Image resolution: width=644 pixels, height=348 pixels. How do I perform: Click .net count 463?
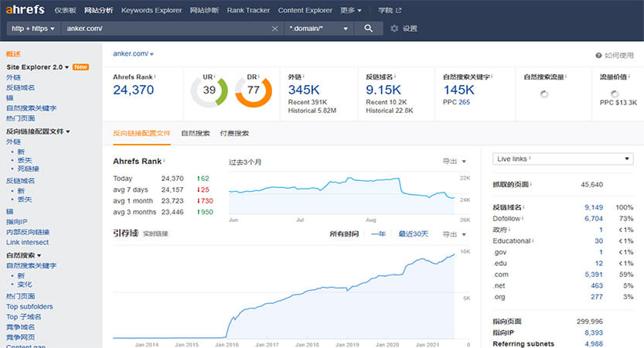tap(597, 285)
